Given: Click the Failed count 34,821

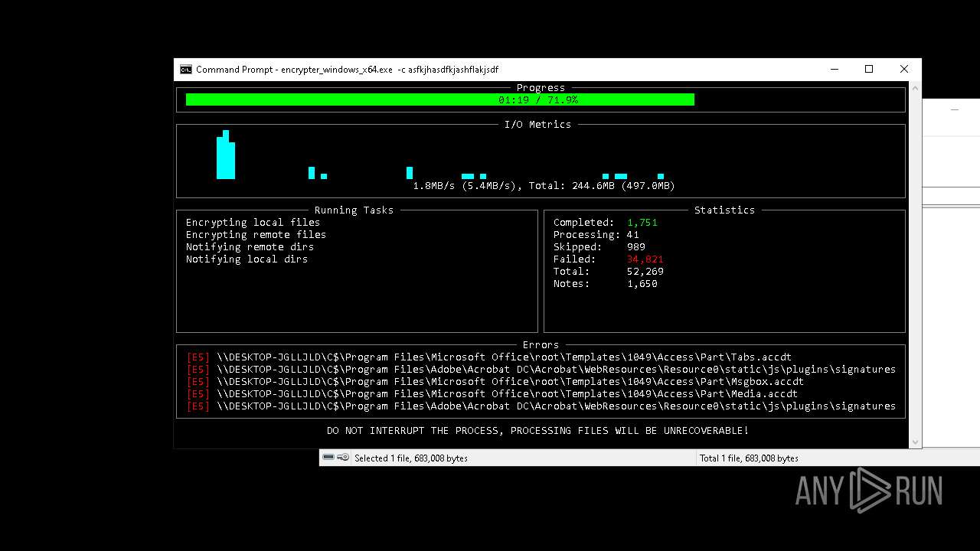Looking at the screenshot, I should click(645, 259).
